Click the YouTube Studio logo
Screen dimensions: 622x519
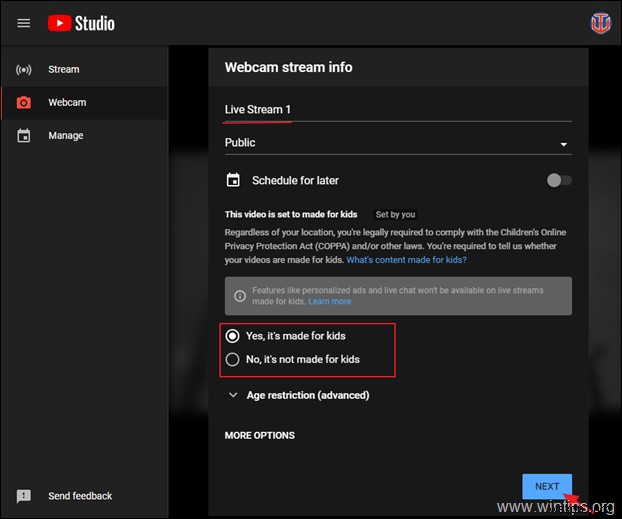pyautogui.click(x=81, y=23)
